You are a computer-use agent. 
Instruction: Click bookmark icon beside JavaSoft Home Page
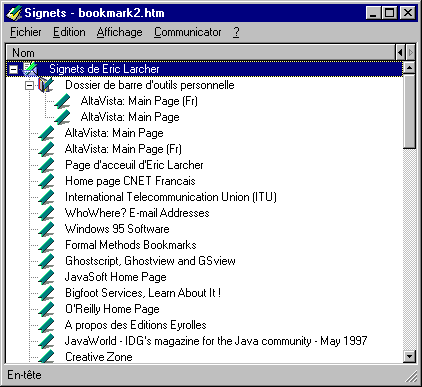[46, 277]
